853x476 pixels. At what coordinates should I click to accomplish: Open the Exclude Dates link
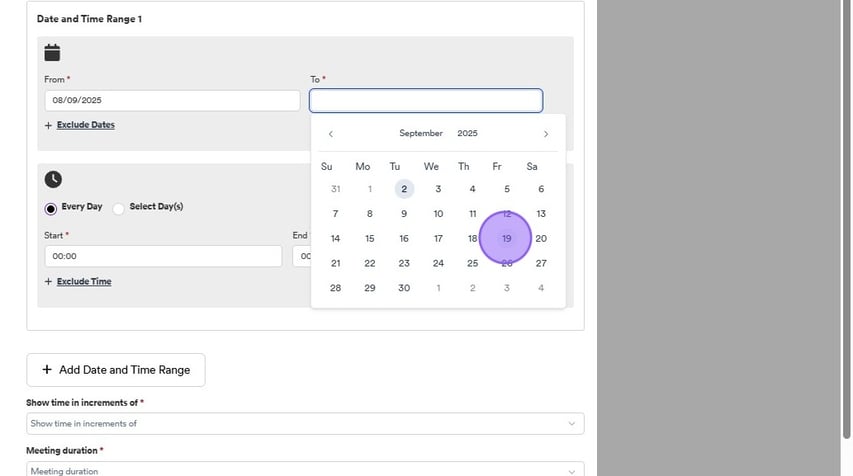(x=86, y=125)
